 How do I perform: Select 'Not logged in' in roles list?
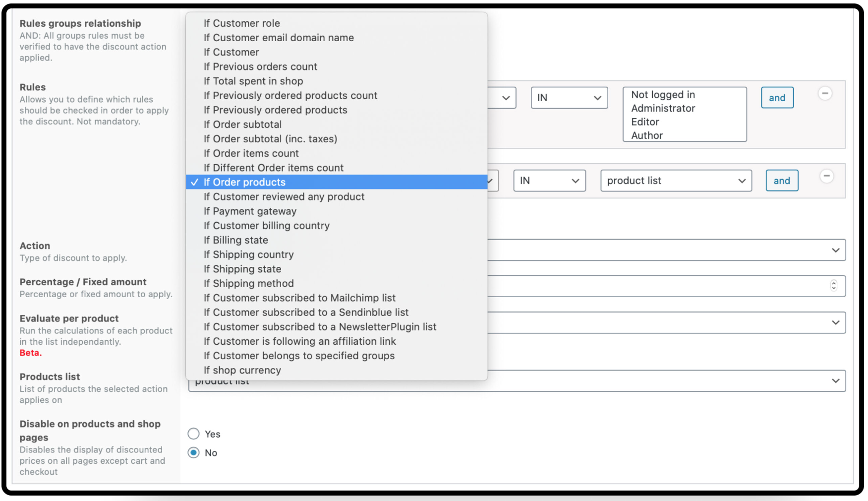pos(663,95)
